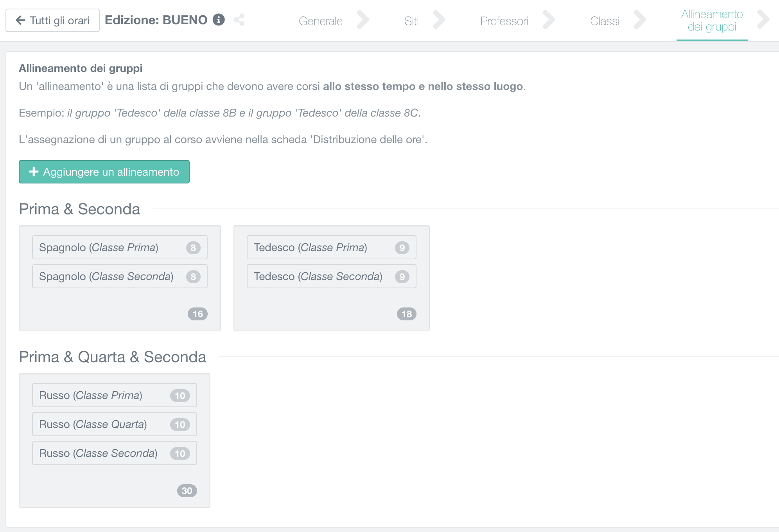
Task: Click chevron after Allineamento dei gruppi
Action: (763, 20)
